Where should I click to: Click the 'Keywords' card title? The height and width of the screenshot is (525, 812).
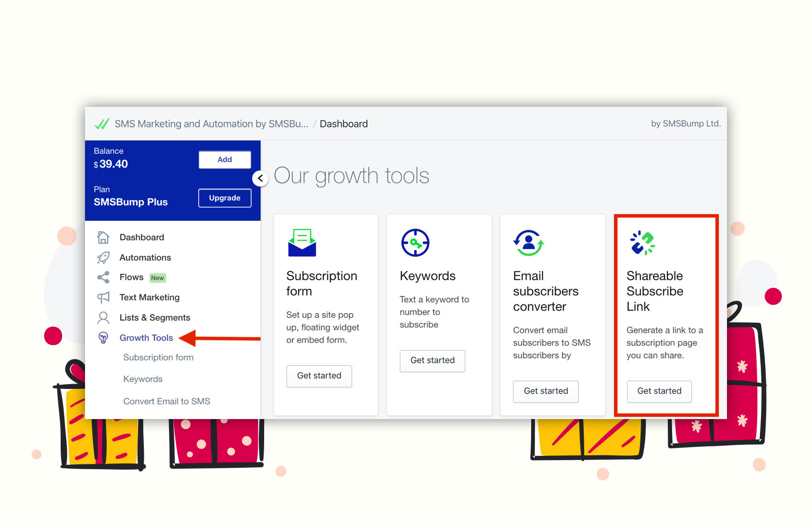pyautogui.click(x=427, y=276)
